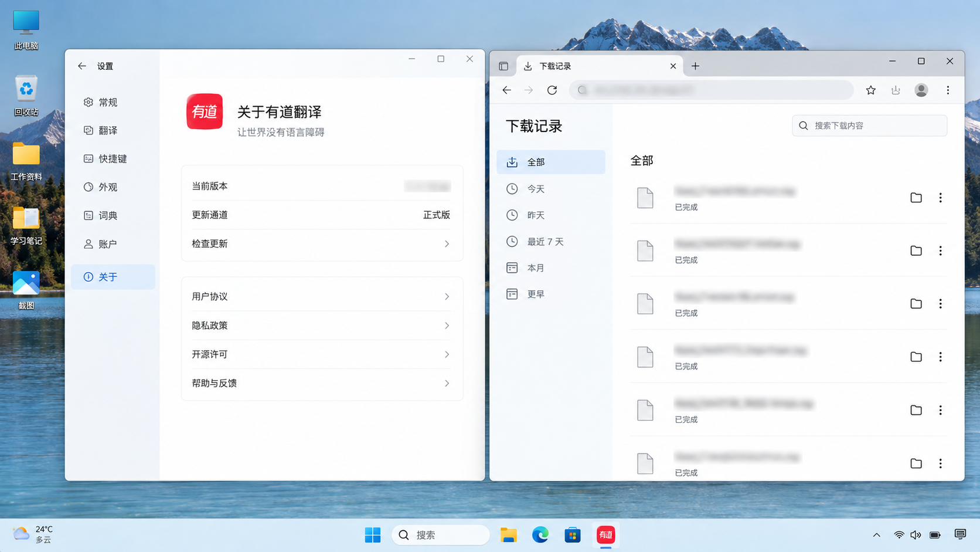980x552 pixels.
Task: Open 快捷键 settings section
Action: [113, 158]
